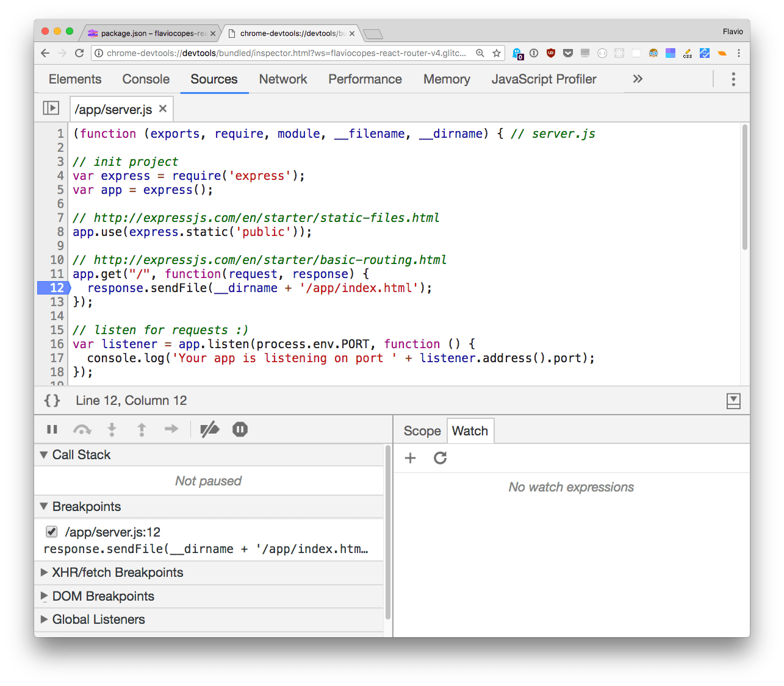This screenshot has height=686, width=784.
Task: Step out of the current function
Action: coord(142,429)
